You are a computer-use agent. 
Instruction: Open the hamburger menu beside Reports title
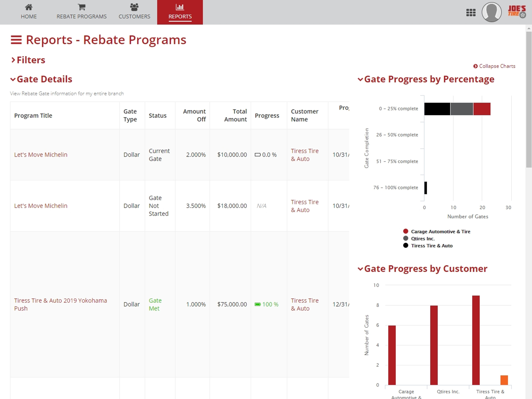click(16, 40)
